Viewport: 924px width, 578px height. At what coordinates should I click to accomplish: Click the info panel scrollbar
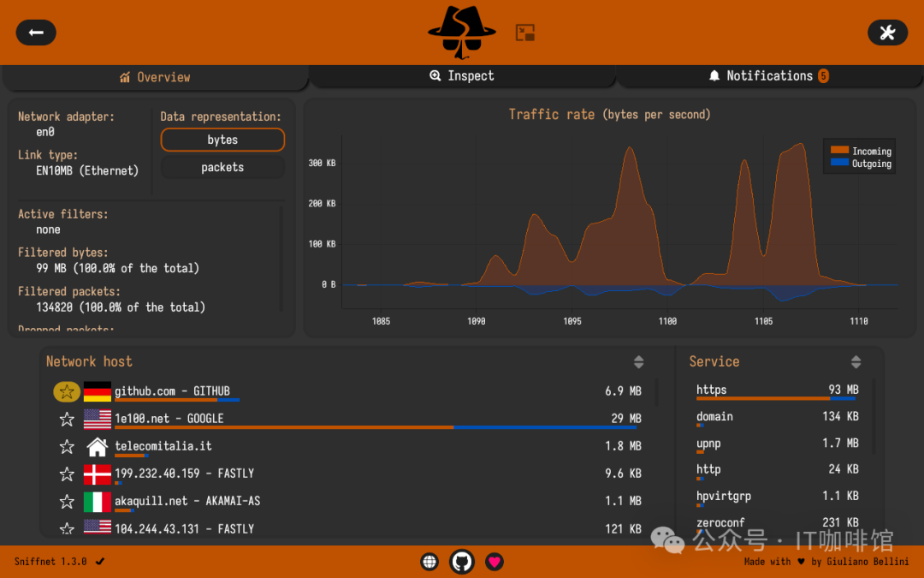coord(281,259)
